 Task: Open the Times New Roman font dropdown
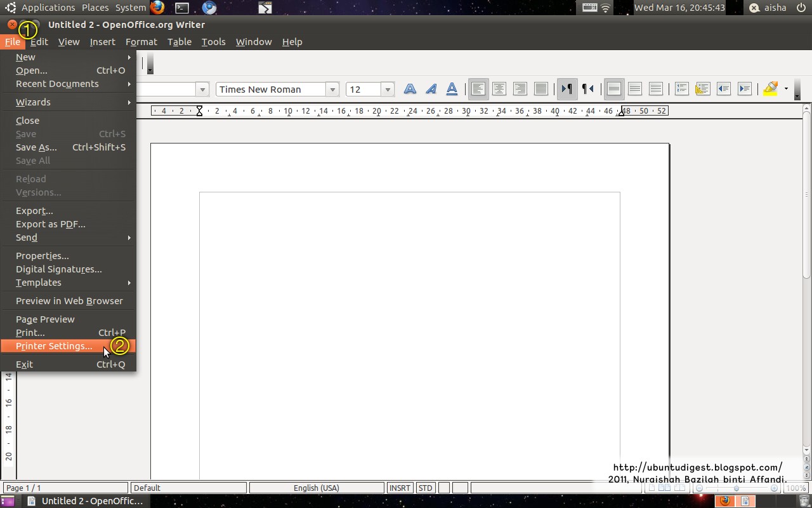pos(332,90)
